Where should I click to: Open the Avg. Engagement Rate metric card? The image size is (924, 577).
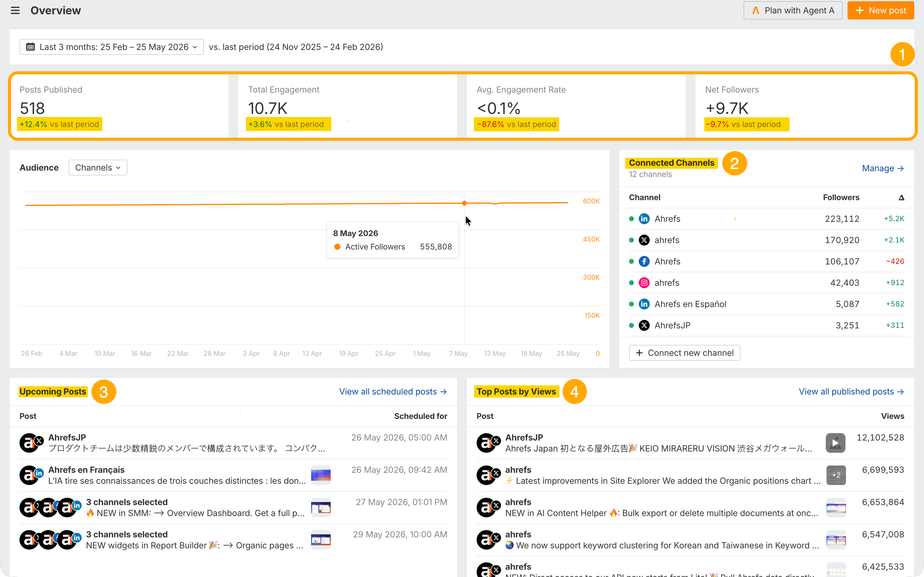tap(576, 106)
